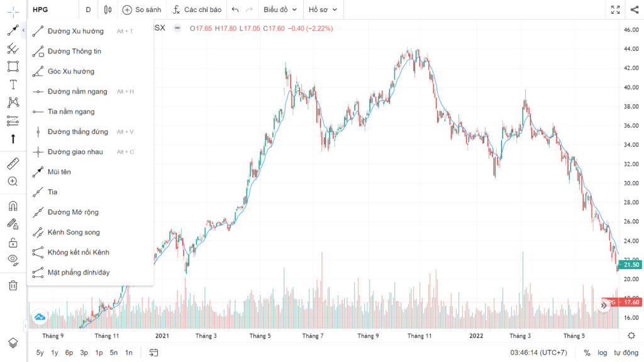This screenshot has height=362, width=644.
Task: Click the fullscreen mode icon
Action: point(615,9)
